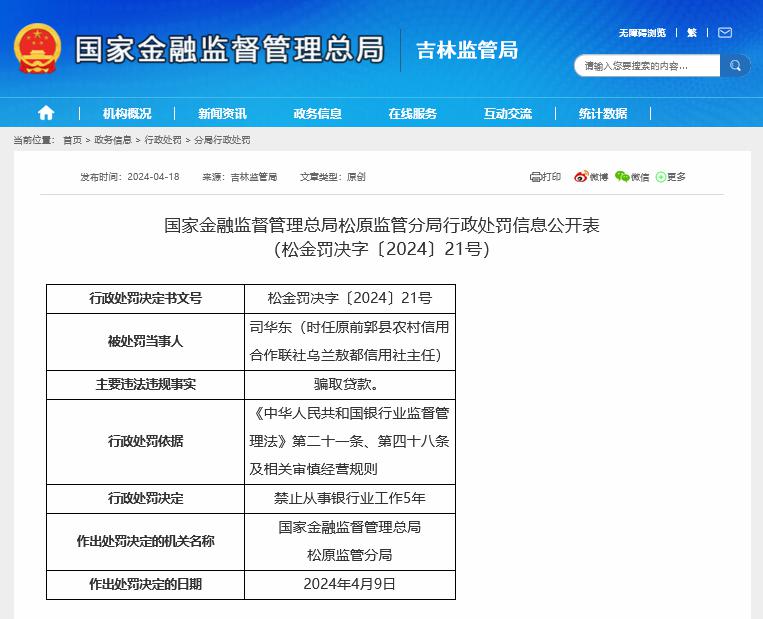Follow the 行政处罚 breadcrumb link
763x619 pixels.
point(163,140)
